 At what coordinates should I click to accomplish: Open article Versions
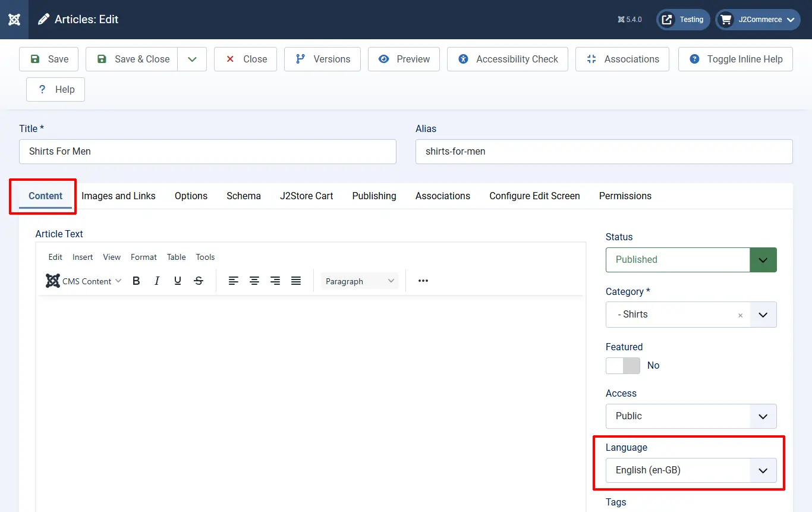[x=322, y=59]
